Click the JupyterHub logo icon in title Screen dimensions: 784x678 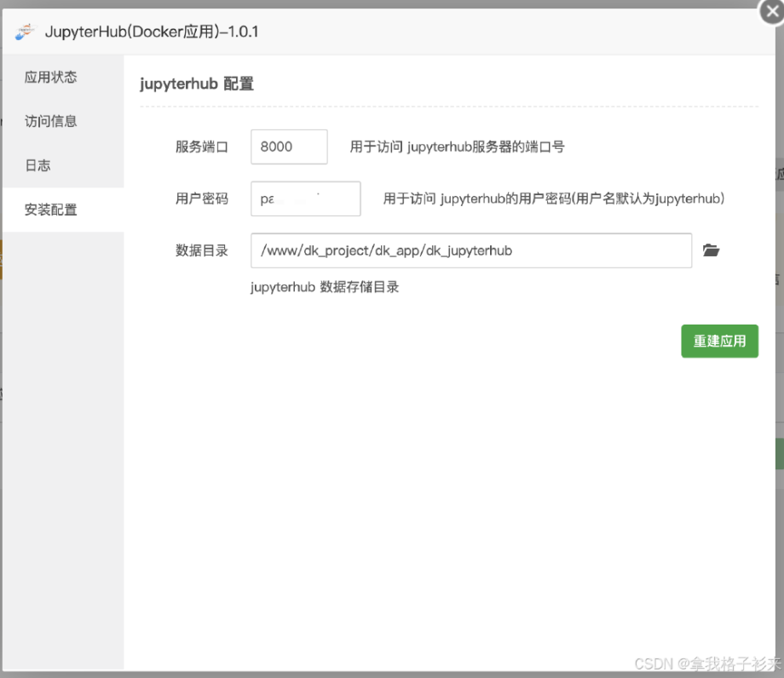tap(25, 32)
